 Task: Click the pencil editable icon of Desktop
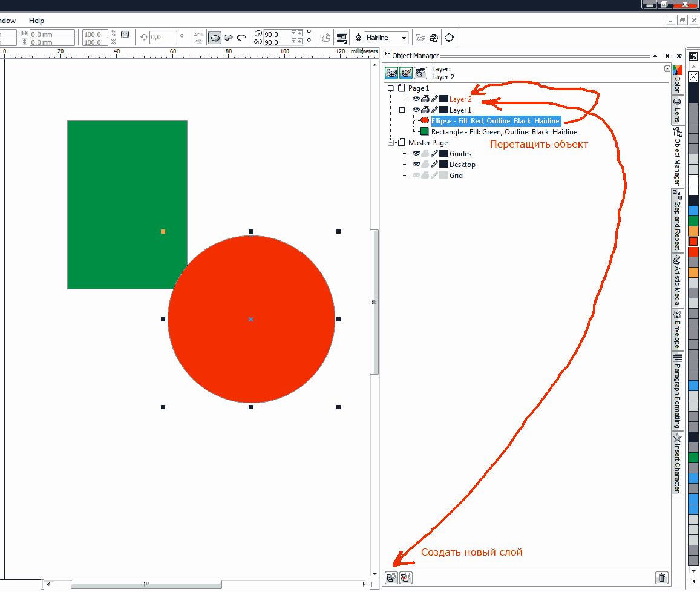(434, 164)
